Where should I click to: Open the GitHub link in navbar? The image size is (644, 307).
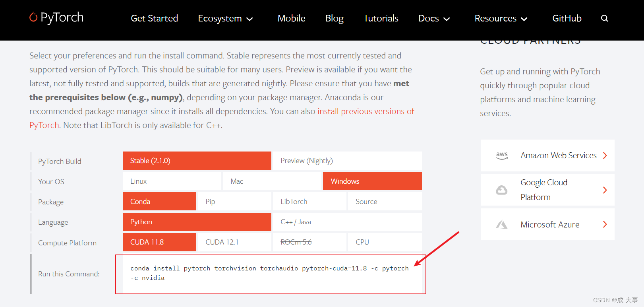(567, 19)
